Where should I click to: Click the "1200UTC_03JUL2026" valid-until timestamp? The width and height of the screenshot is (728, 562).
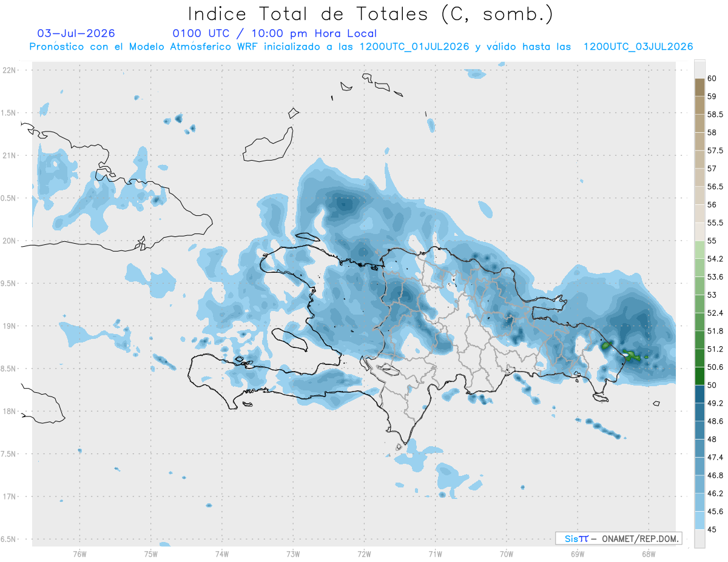tap(638, 47)
